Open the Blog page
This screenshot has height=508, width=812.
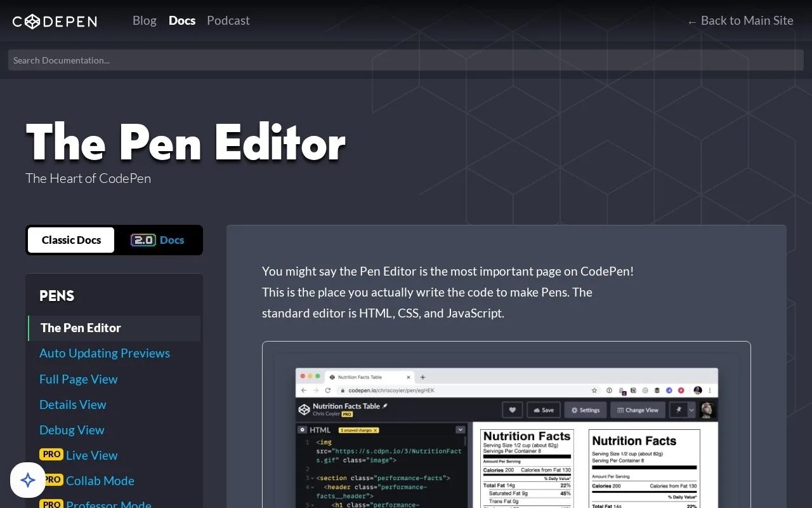point(145,20)
